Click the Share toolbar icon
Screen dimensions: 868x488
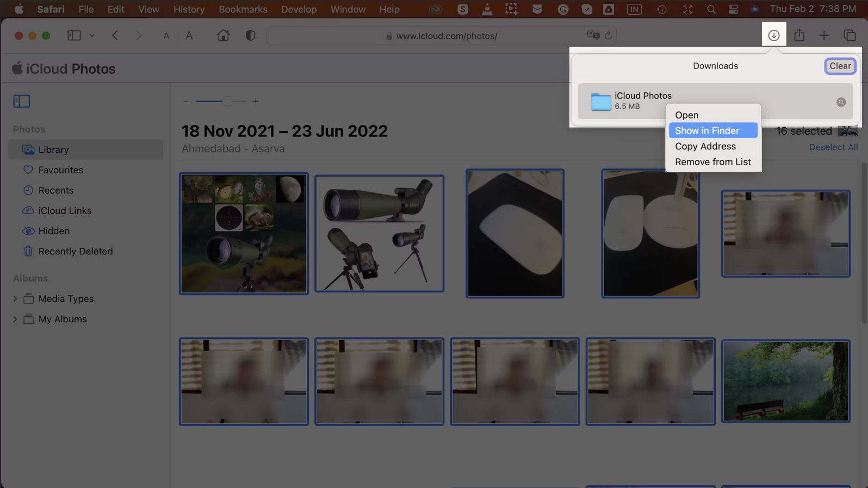[x=799, y=35]
